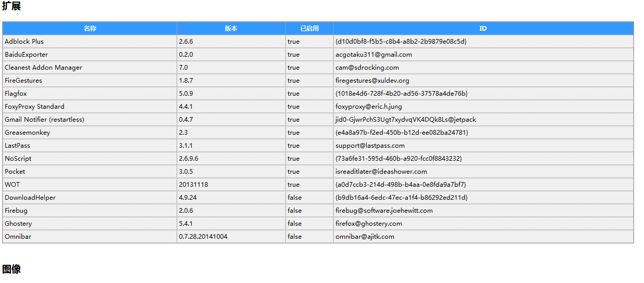
Task: Click the DownloadHelper ID {b9db16a4-...}
Action: click(x=483, y=198)
